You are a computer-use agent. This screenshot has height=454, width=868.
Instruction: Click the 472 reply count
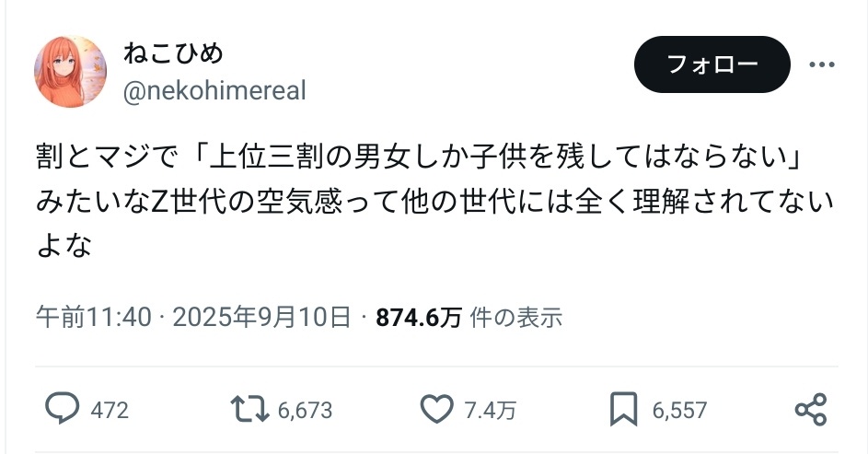(110, 411)
